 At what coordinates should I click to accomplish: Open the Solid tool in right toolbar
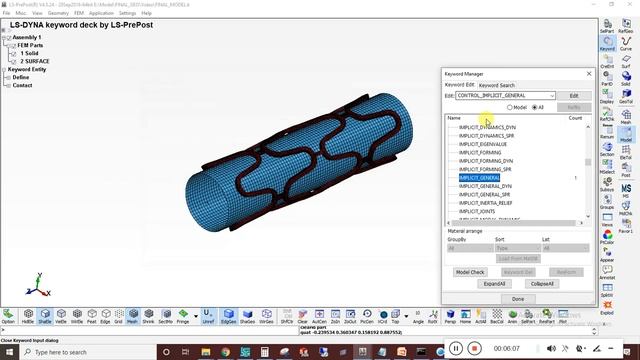(626, 79)
